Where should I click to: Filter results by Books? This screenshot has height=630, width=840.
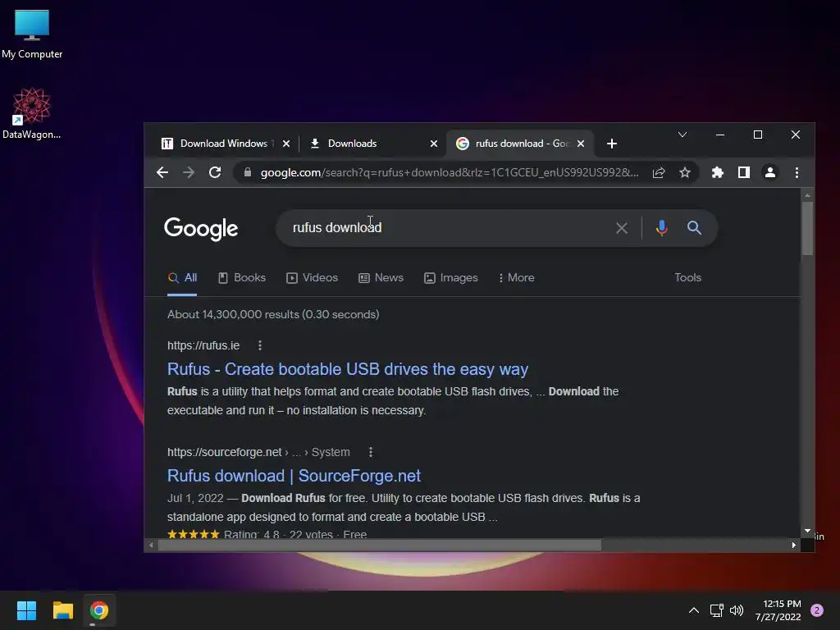(x=242, y=277)
